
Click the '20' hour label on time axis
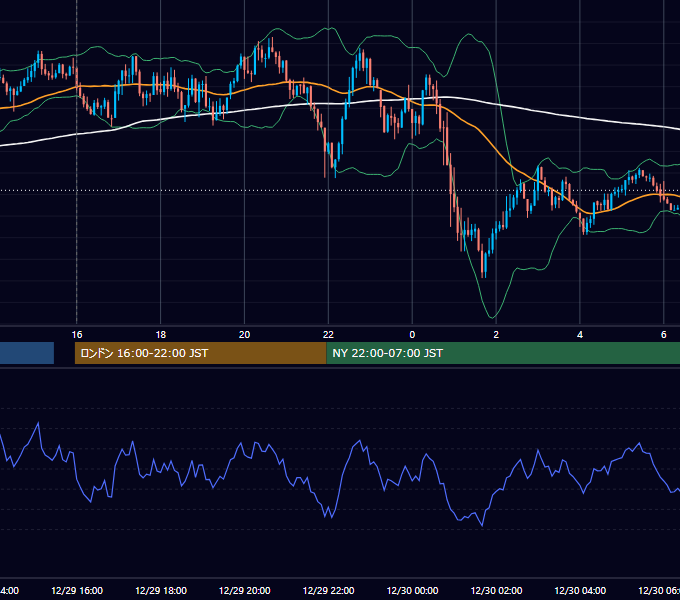[x=245, y=335]
